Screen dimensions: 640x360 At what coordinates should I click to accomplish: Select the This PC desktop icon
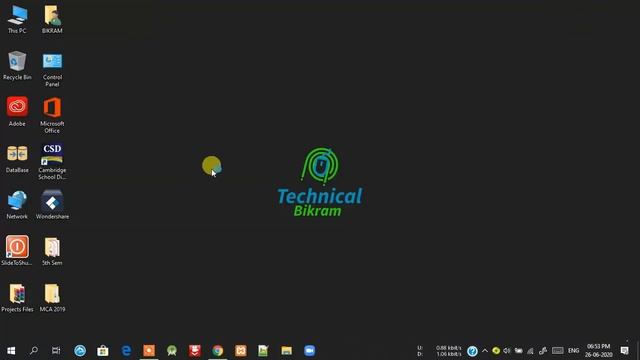pos(17,20)
